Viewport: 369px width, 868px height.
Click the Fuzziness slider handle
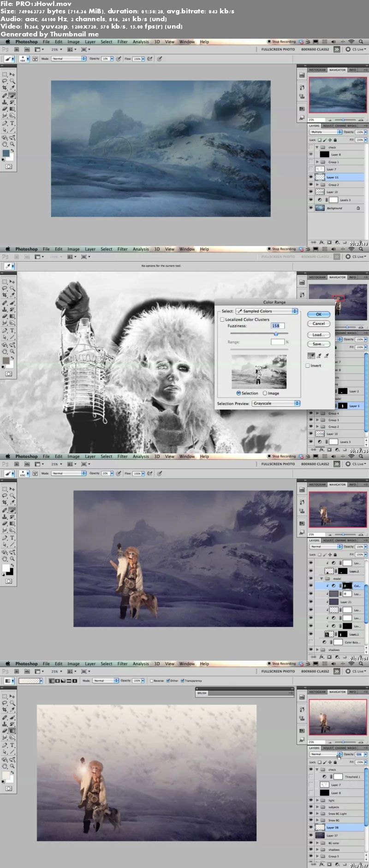click(276, 334)
